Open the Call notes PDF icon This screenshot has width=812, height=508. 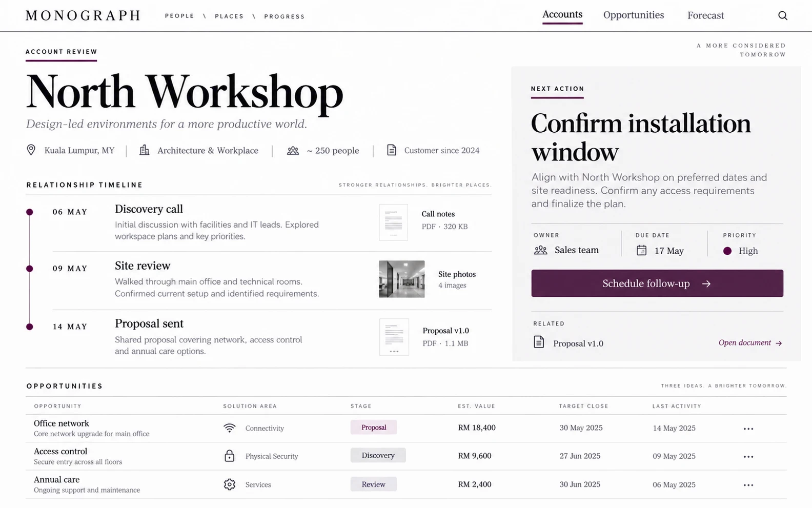coord(393,222)
